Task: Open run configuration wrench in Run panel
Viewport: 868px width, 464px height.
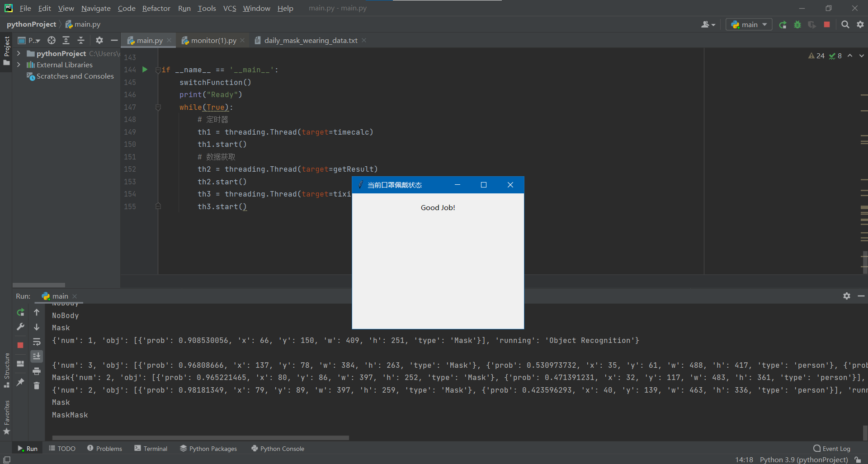Action: (x=20, y=327)
